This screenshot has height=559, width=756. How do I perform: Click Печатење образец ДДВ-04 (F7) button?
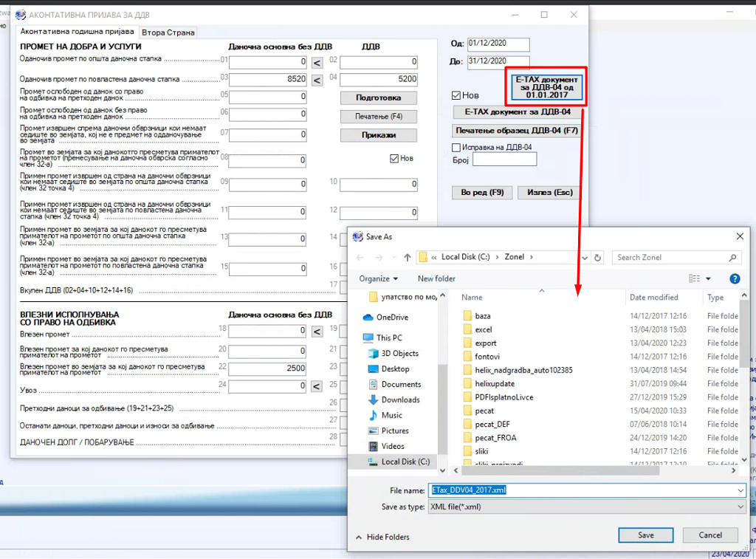(517, 131)
